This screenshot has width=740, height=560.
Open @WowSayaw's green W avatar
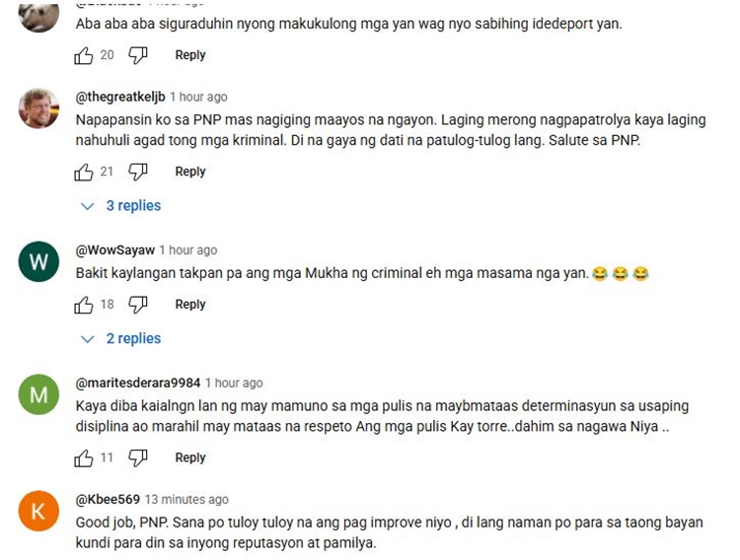click(38, 261)
